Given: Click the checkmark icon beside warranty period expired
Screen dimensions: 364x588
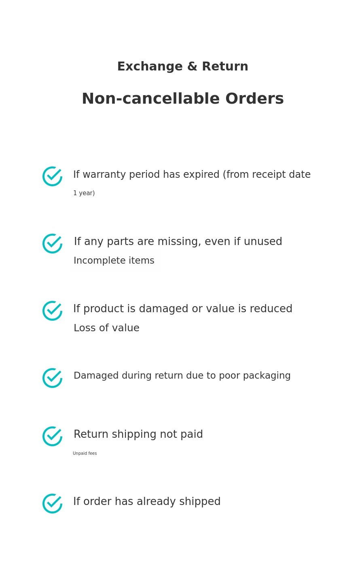Looking at the screenshot, I should point(52,176).
